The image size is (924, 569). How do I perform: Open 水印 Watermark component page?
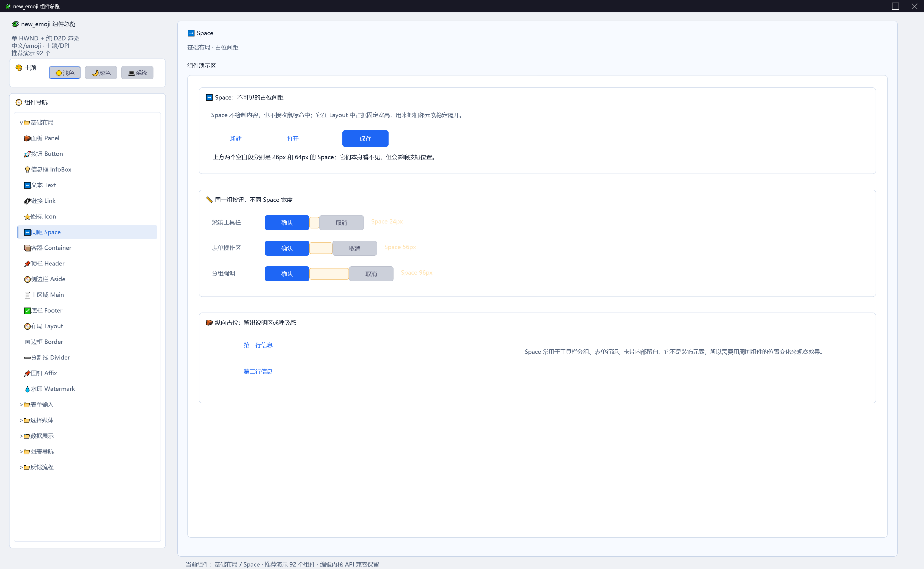(87, 389)
